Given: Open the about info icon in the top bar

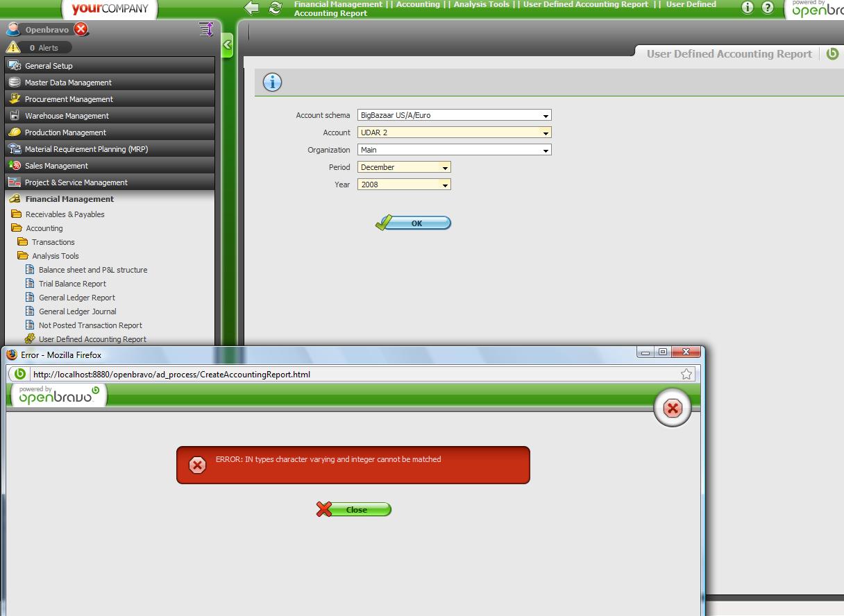Looking at the screenshot, I should [x=748, y=8].
